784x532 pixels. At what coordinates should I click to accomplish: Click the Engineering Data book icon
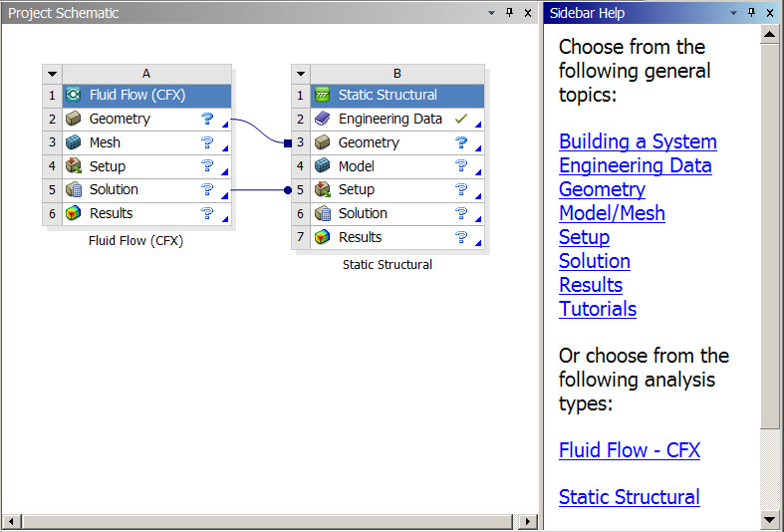[322, 120]
